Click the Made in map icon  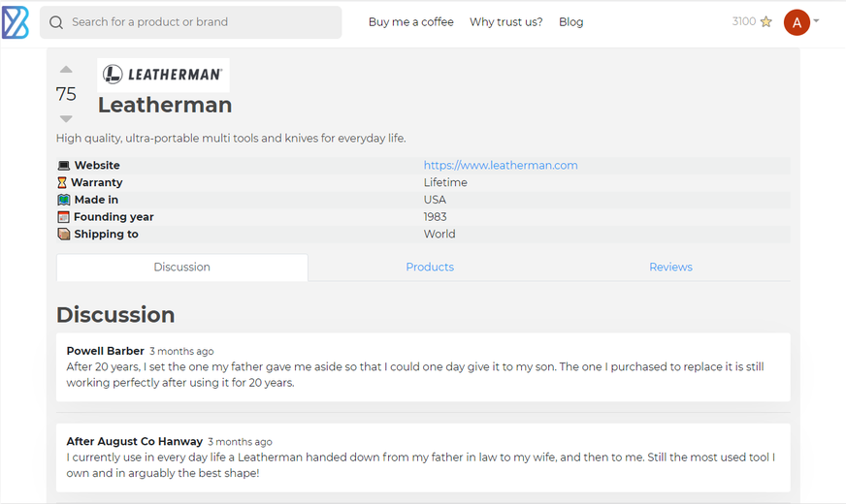coord(64,200)
